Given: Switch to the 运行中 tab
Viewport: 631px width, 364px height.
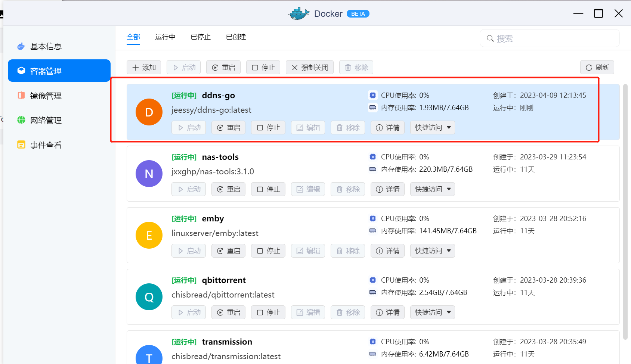Looking at the screenshot, I should tap(165, 37).
